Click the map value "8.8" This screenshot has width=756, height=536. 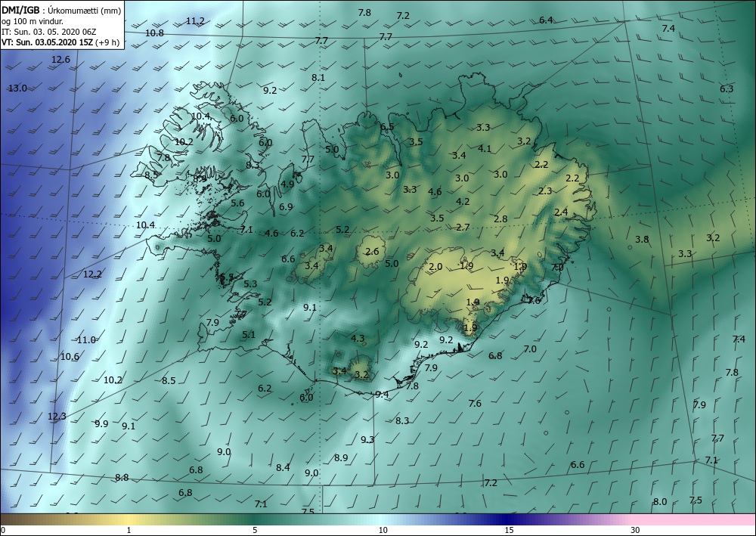[x=122, y=477]
